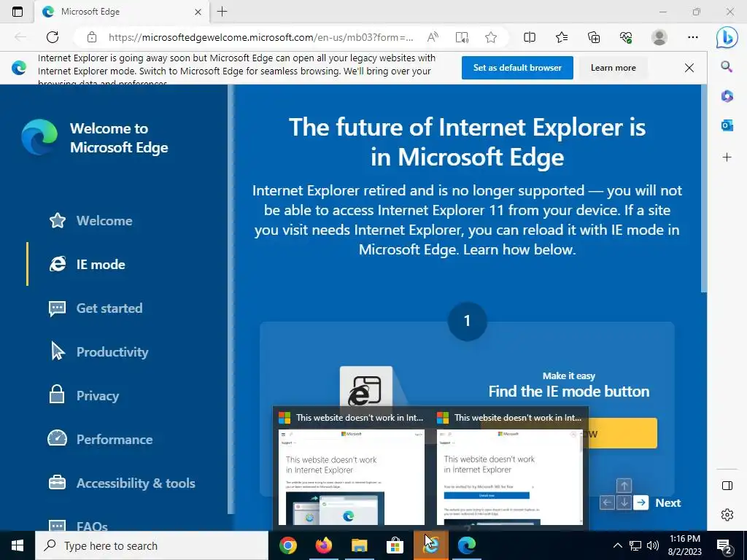This screenshot has height=560, width=747.
Task: Click the Next arrow button
Action: click(x=641, y=502)
